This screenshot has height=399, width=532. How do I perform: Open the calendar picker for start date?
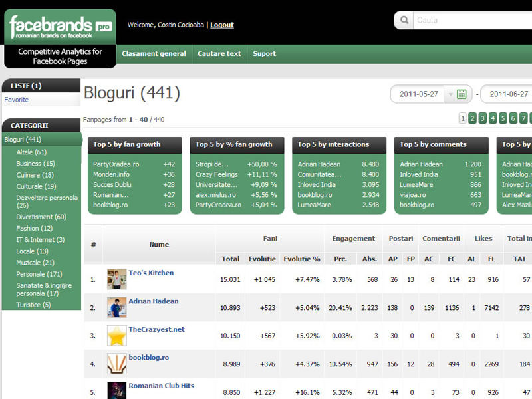click(462, 94)
